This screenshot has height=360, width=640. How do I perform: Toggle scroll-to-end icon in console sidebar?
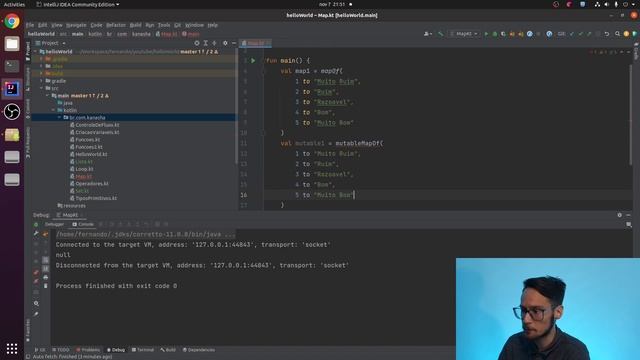[45, 268]
